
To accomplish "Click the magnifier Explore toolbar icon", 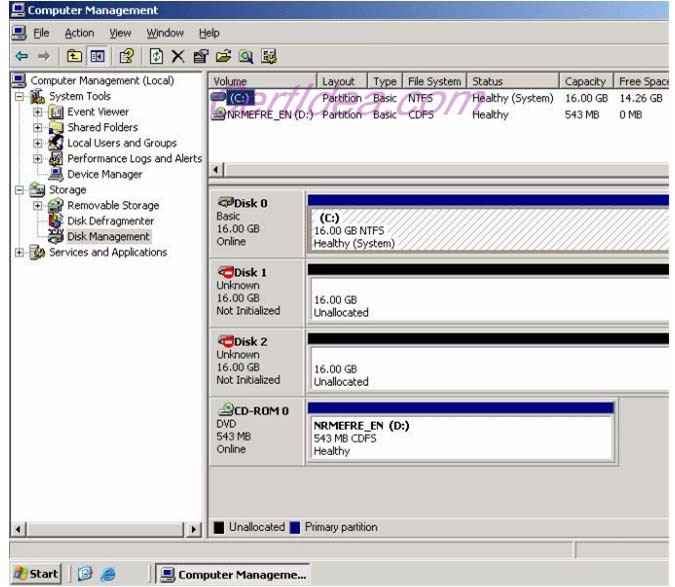I will pos(246,56).
